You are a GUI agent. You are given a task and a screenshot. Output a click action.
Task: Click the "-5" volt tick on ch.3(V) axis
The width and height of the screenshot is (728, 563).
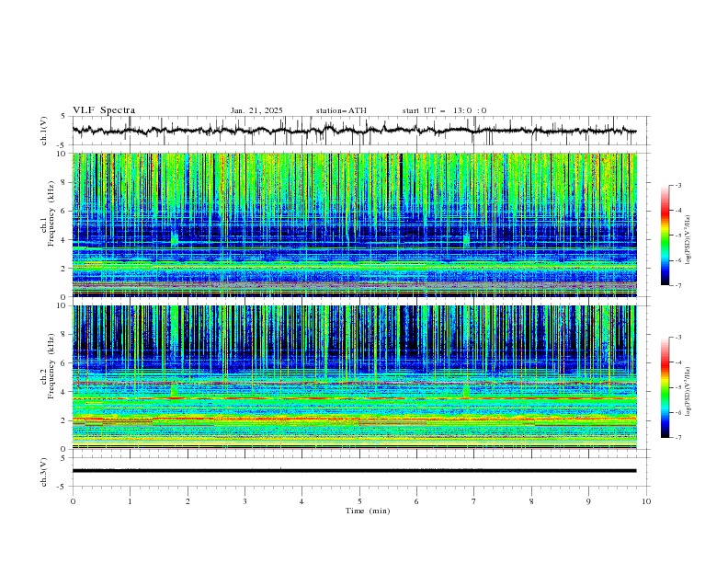coord(63,487)
